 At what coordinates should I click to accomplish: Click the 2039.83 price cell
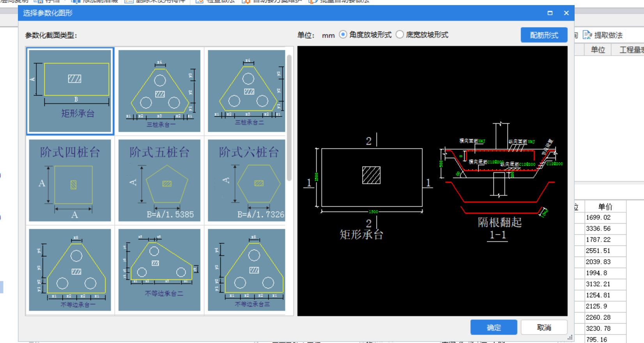(605, 262)
